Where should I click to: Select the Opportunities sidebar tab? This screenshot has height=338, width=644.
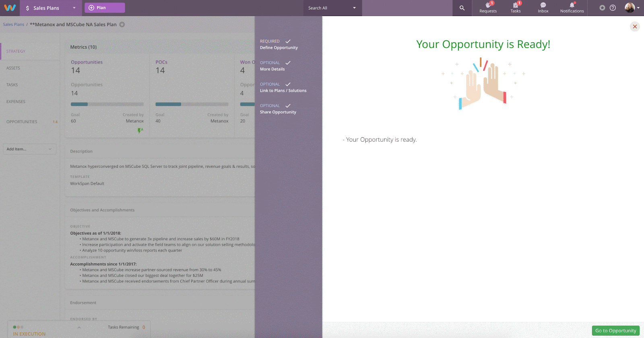click(x=22, y=122)
